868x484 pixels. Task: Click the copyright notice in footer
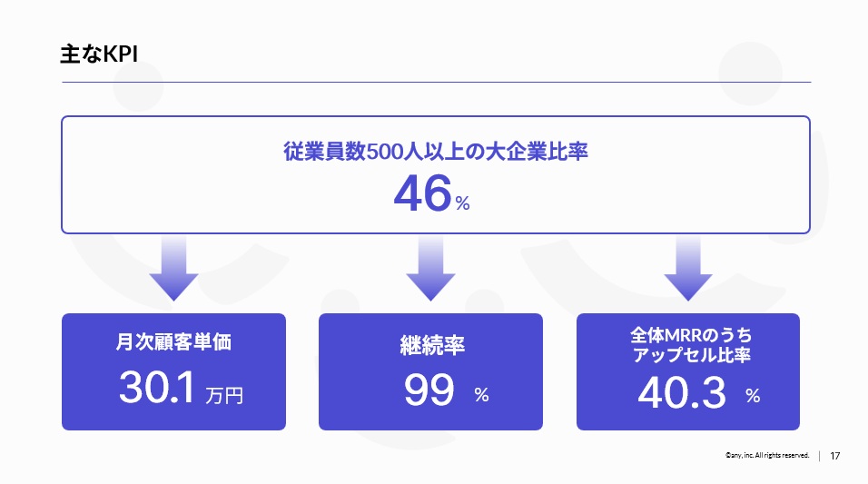[767, 455]
